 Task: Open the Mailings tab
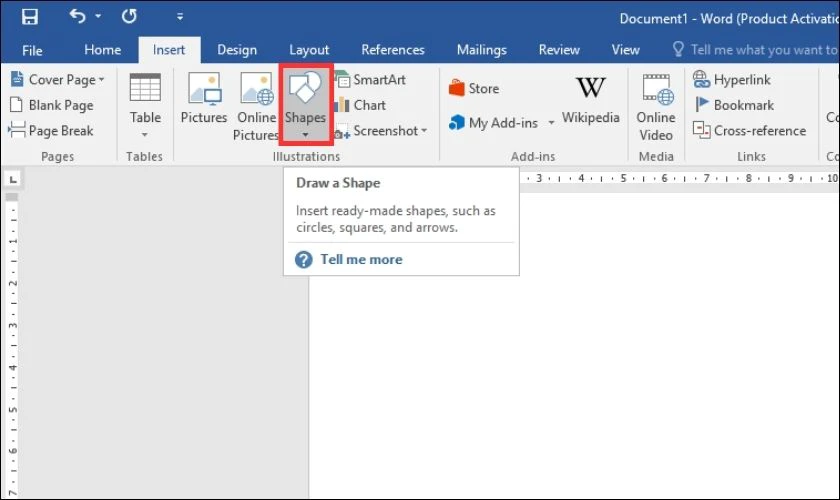pyautogui.click(x=482, y=50)
